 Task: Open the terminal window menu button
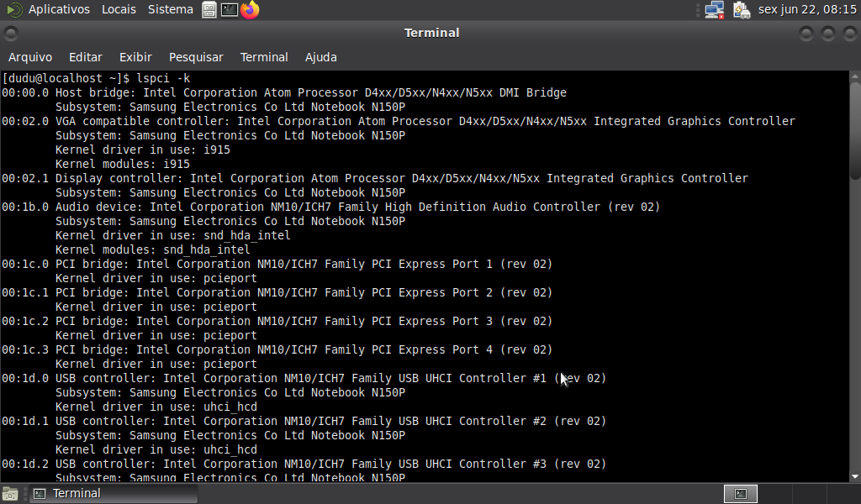coord(10,34)
